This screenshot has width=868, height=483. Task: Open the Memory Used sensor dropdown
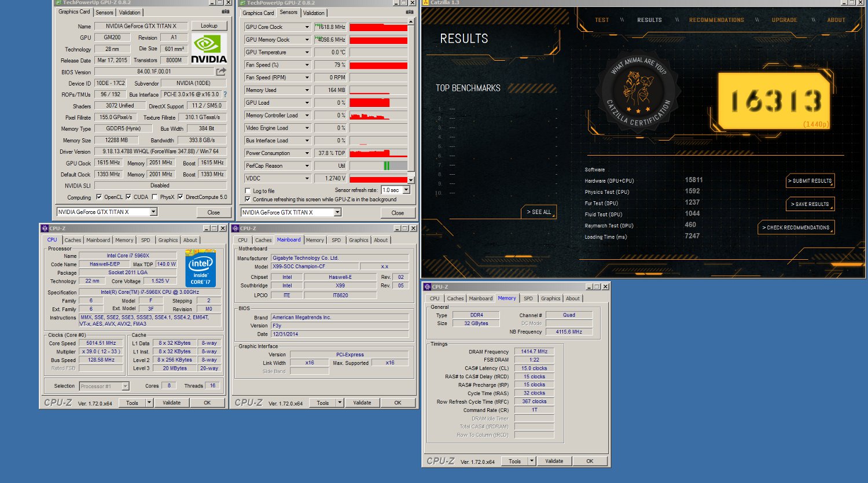(307, 90)
